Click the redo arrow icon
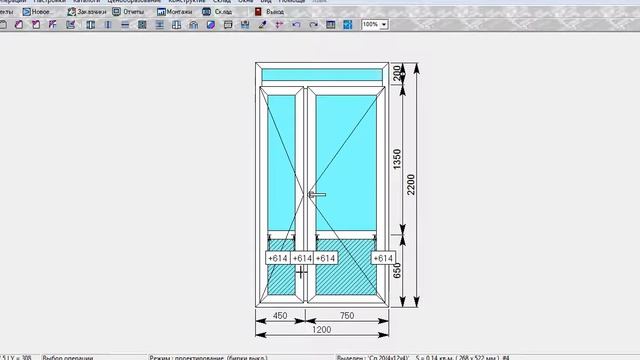Viewport: 640px width, 360px height. click(x=313, y=25)
